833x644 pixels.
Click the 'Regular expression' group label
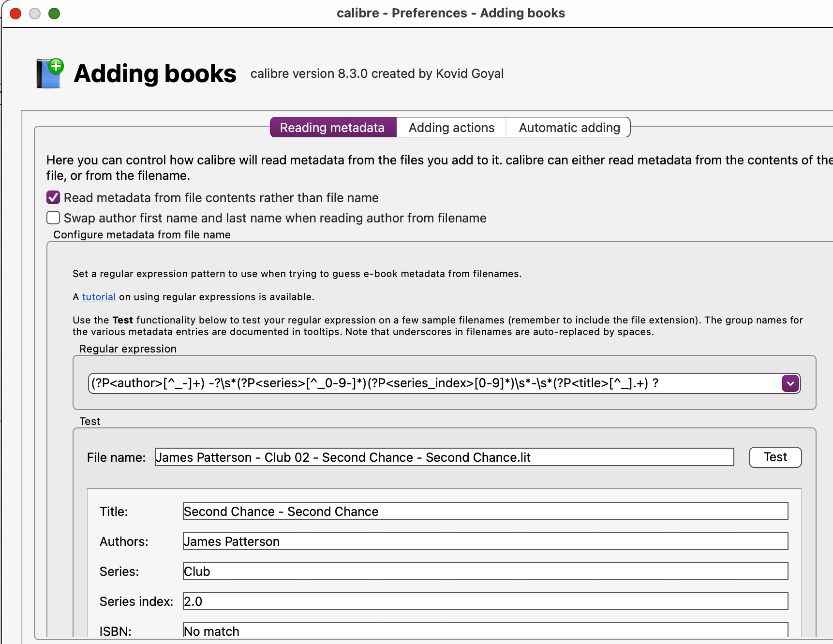(128, 349)
